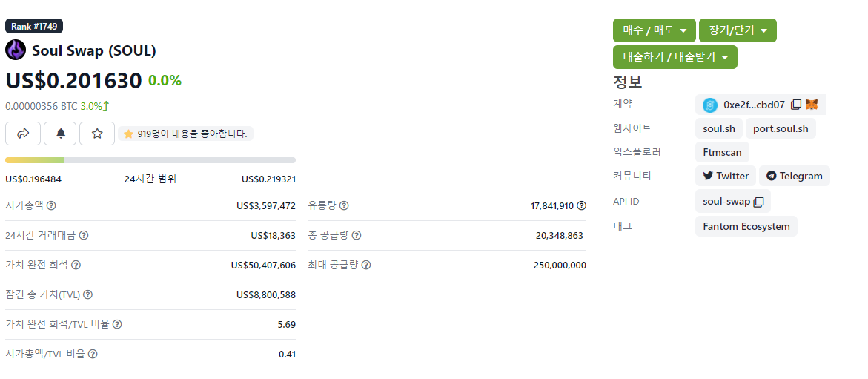Screen dimensions: 868x379
Task: Open the soul.sh website link
Action: (x=718, y=128)
